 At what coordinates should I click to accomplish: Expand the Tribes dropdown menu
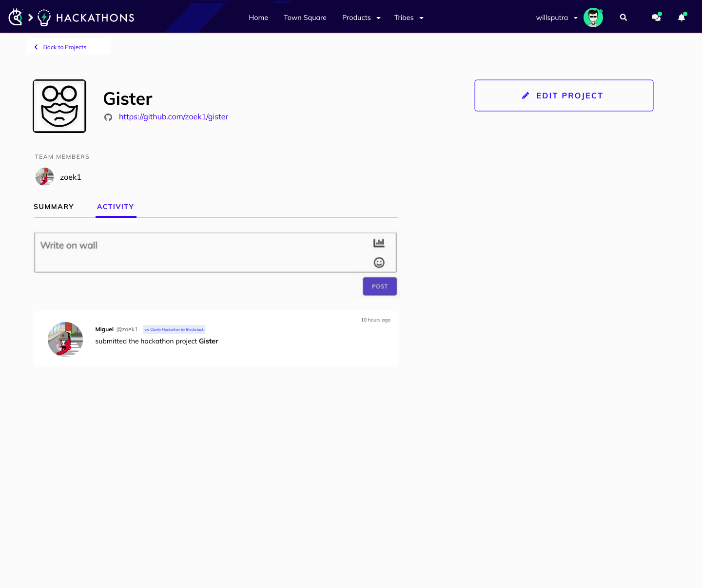tap(409, 18)
